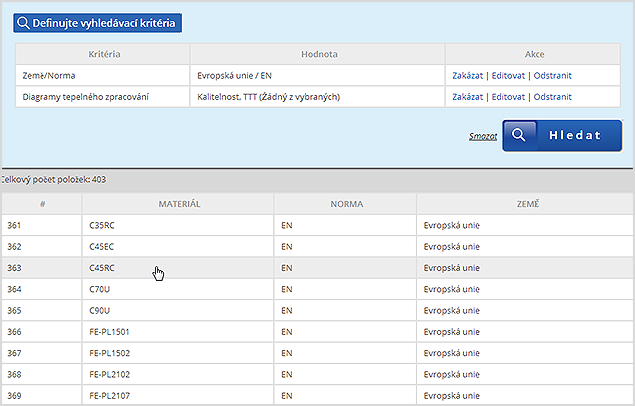Select material C35RC
The width and height of the screenshot is (635, 406).
pos(102,225)
